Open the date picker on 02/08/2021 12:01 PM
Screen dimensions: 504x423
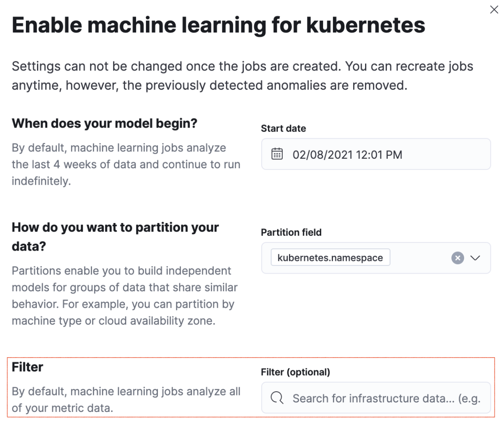point(347,155)
